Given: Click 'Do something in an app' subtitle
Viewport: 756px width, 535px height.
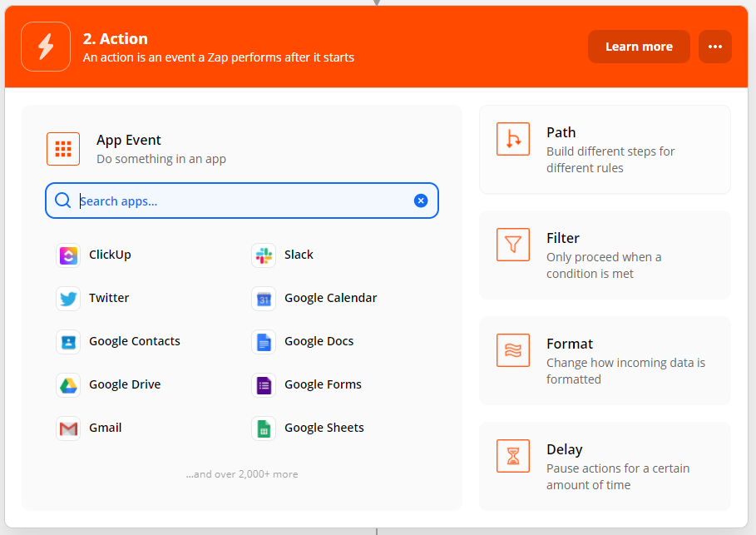Looking at the screenshot, I should click(x=161, y=159).
